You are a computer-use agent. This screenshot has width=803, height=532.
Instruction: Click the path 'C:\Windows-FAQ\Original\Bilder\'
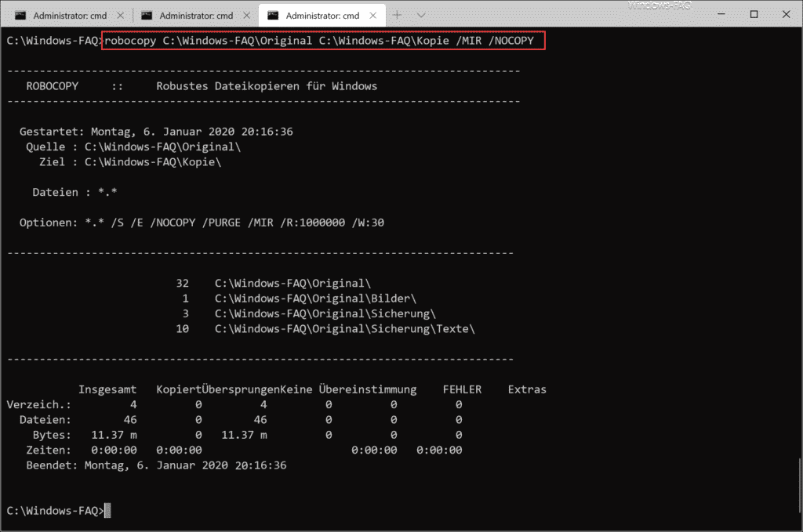[315, 299]
